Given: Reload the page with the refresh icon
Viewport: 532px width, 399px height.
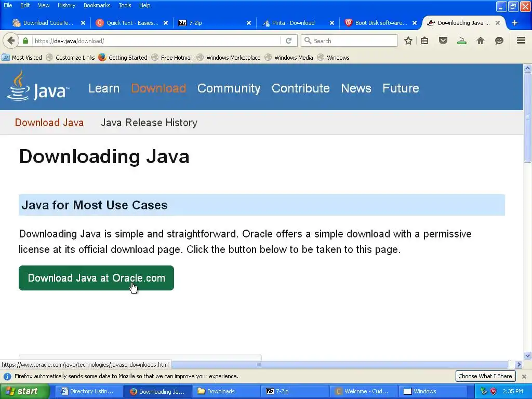Looking at the screenshot, I should [288, 41].
